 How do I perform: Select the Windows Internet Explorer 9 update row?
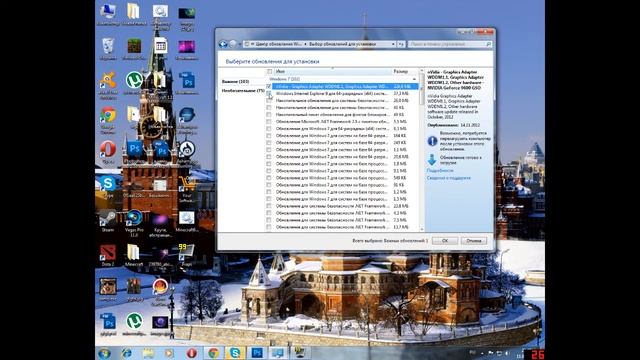pyautogui.click(x=342, y=93)
